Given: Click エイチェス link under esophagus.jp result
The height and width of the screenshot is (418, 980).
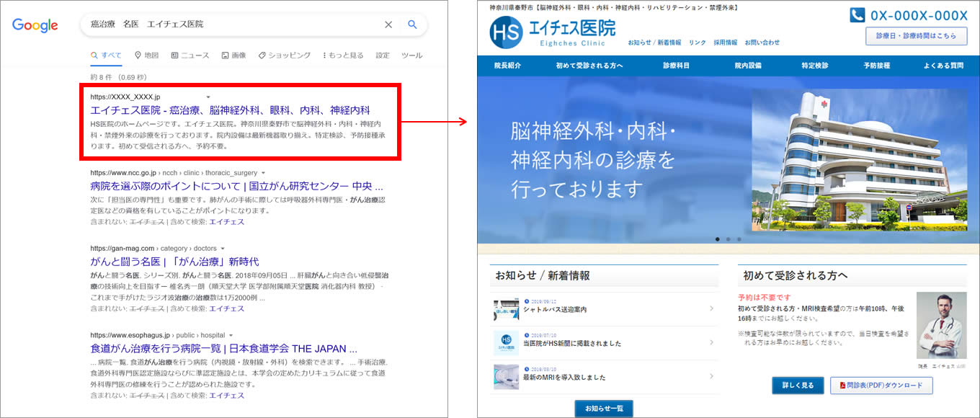Looking at the screenshot, I should [226, 395].
